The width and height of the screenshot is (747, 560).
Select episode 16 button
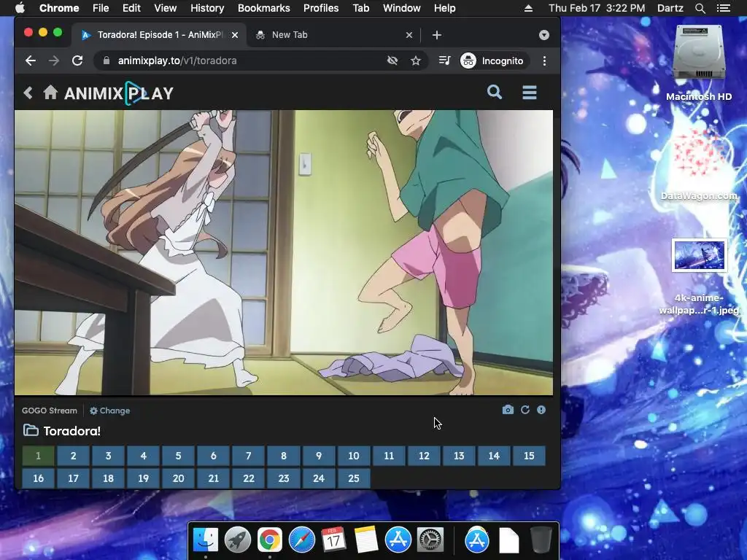point(38,478)
